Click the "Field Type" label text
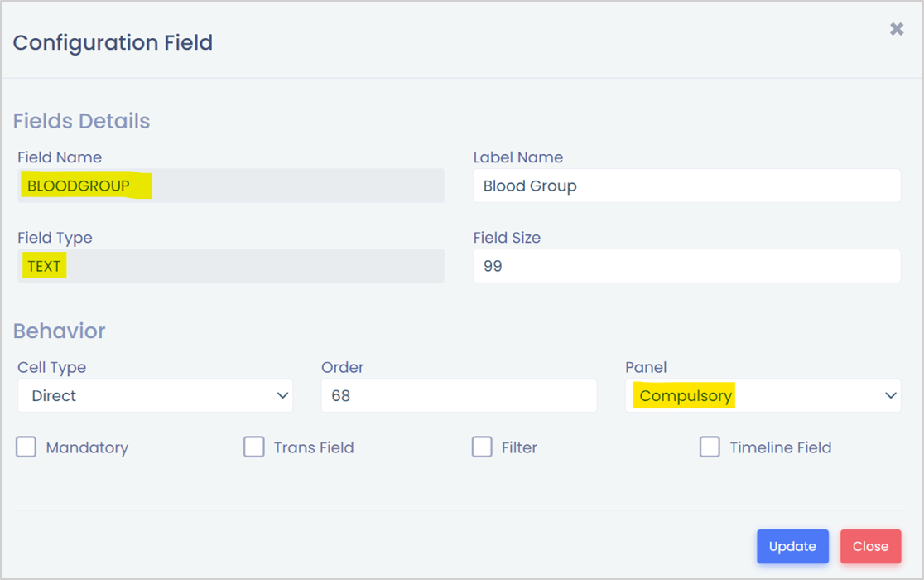The image size is (924, 580). (55, 238)
